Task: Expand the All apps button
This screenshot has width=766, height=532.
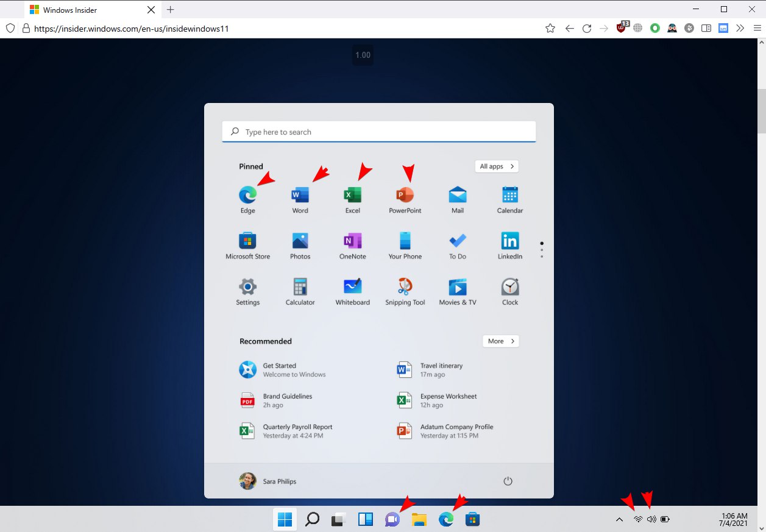Action: [x=497, y=166]
